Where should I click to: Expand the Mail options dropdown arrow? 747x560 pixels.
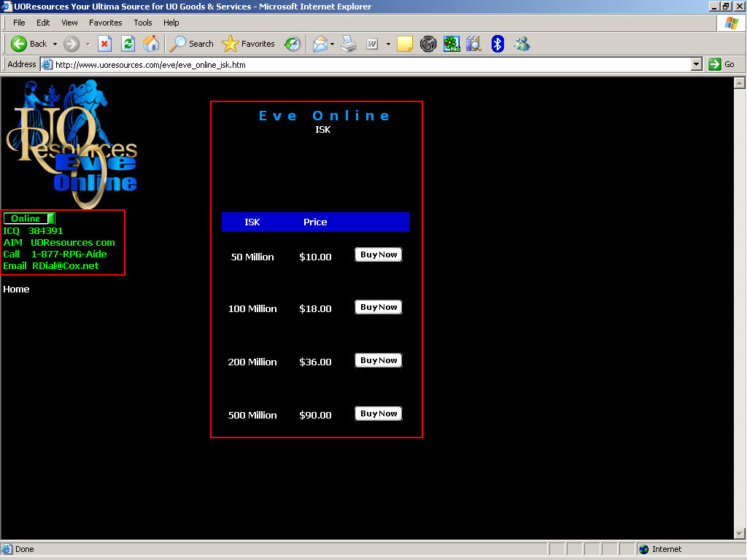click(x=332, y=44)
